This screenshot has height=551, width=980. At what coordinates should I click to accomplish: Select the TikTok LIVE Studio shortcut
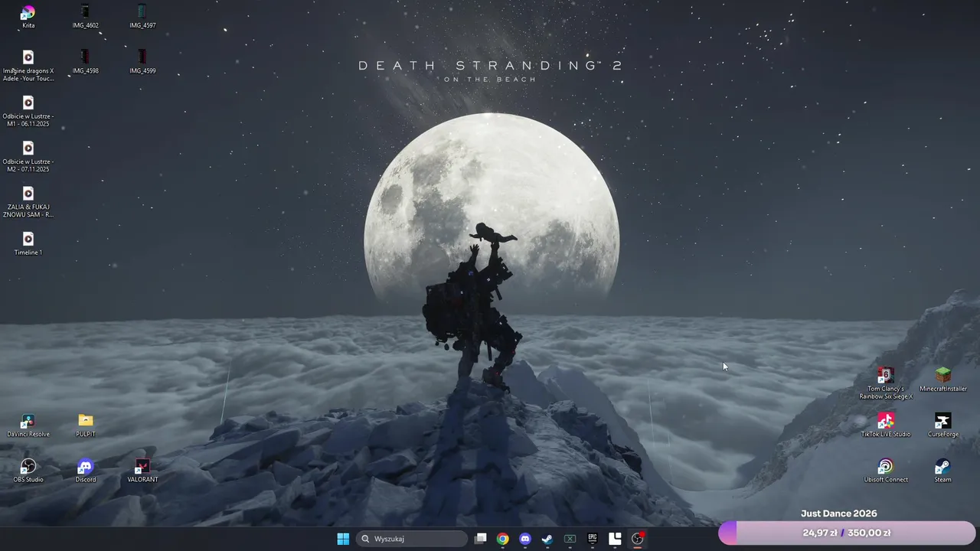click(886, 425)
